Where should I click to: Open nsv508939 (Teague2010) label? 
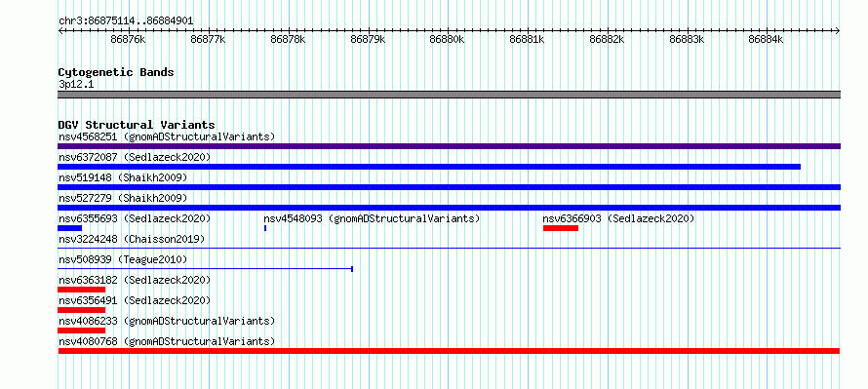tap(123, 259)
